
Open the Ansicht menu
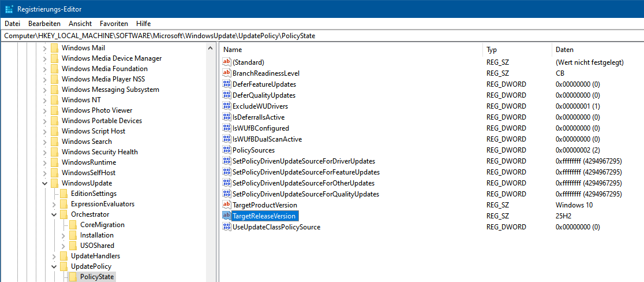pos(80,24)
